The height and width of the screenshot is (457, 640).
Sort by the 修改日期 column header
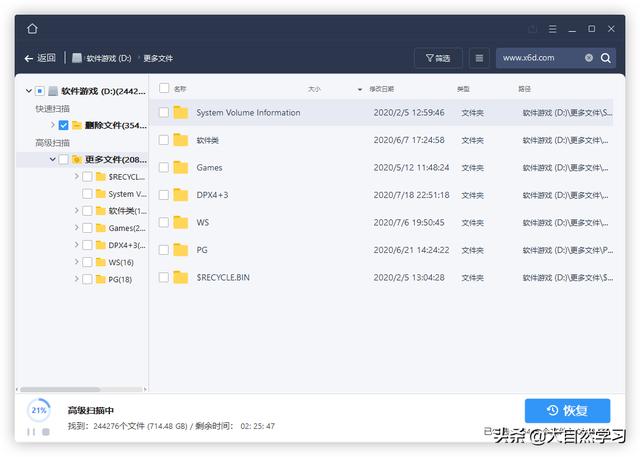[x=381, y=89]
